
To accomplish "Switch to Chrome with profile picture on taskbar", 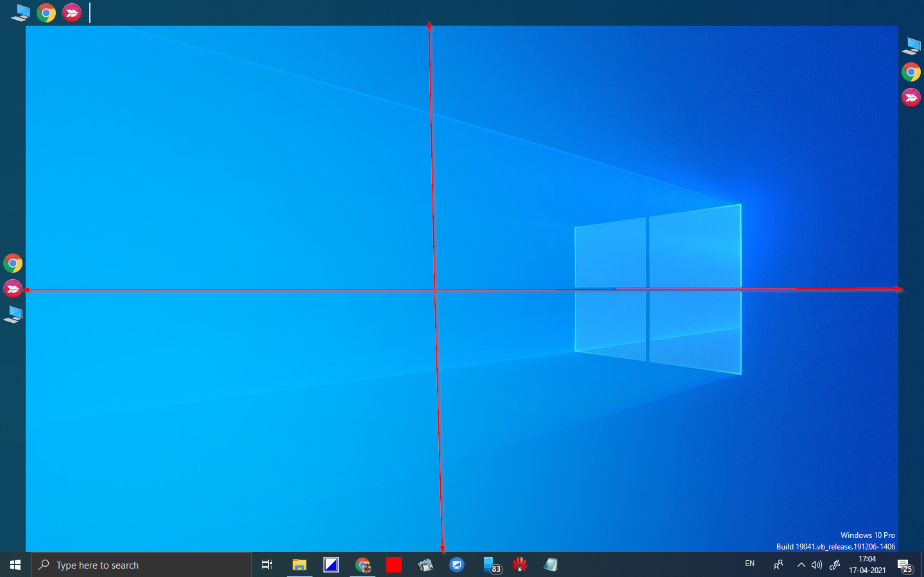I will (363, 565).
